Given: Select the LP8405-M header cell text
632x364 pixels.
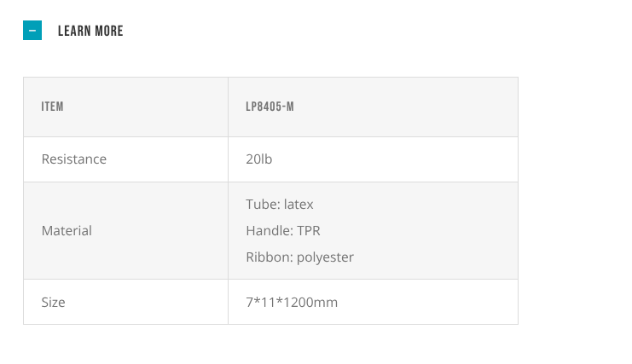Looking at the screenshot, I should pos(270,107).
